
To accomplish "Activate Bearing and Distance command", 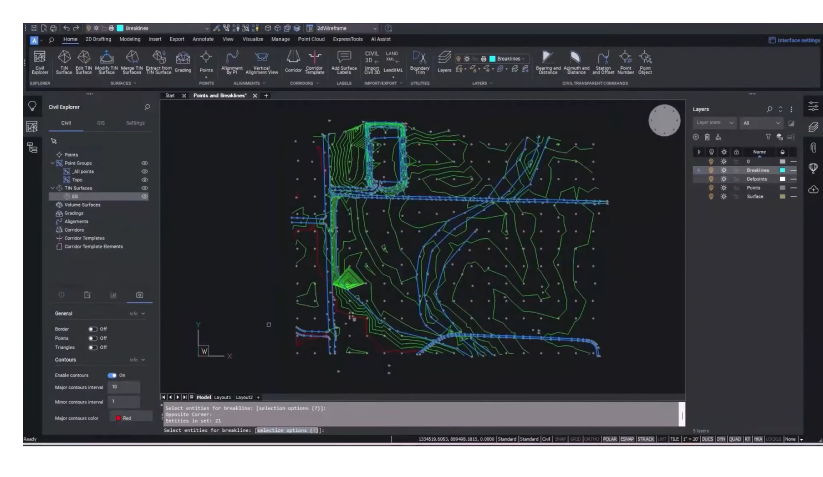I will [547, 62].
